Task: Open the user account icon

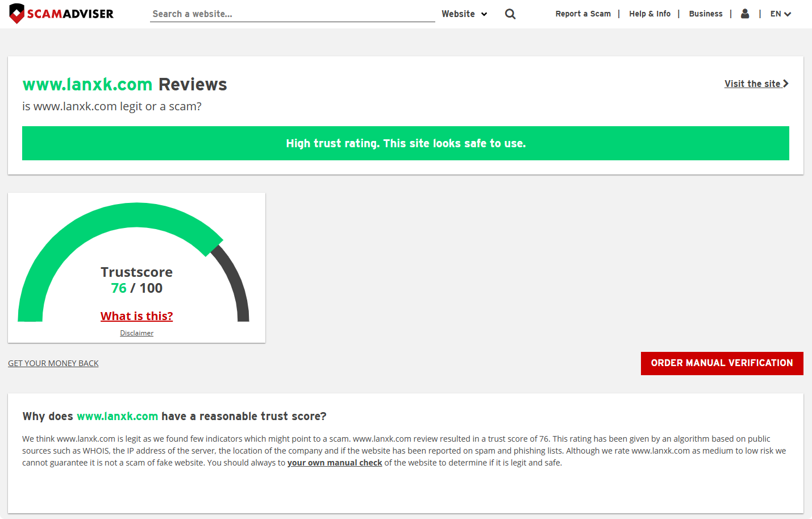Action: (x=745, y=14)
